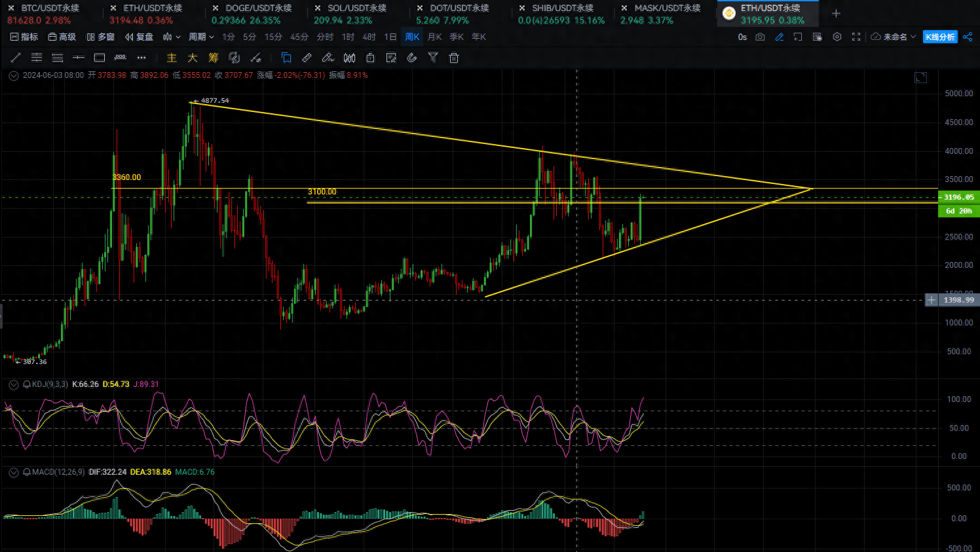
Task: Close the SHIB/USDT永续 tab
Action: coord(522,8)
